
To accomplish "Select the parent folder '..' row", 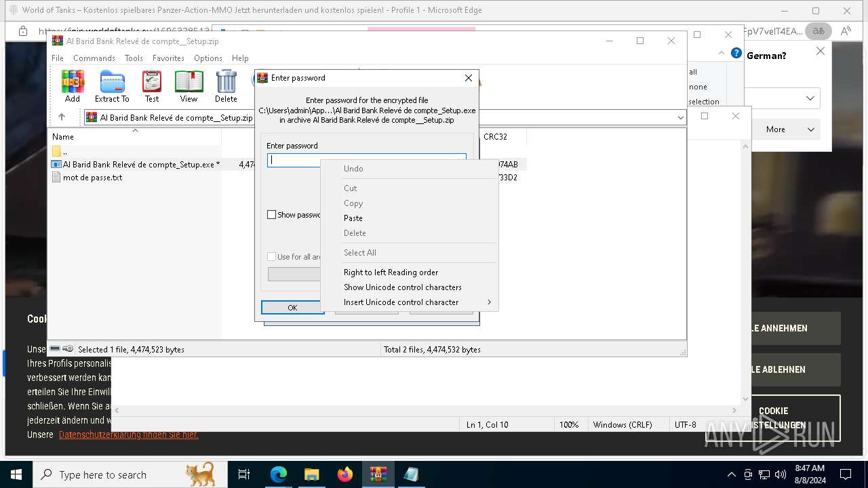I will pos(136,151).
